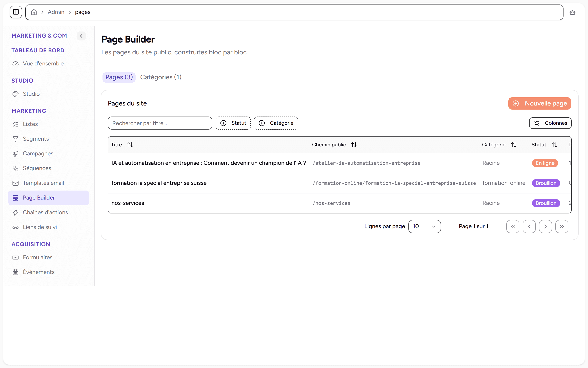Open the Statut filter

(x=233, y=123)
